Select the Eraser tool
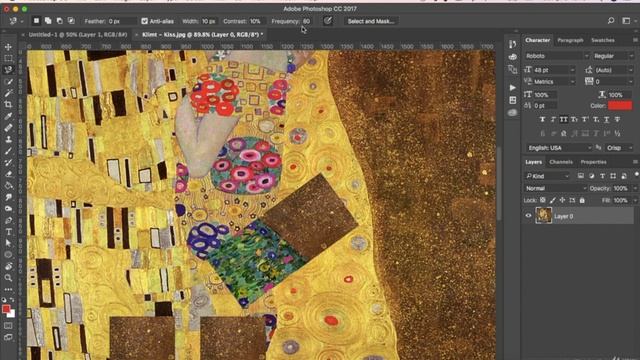The height and width of the screenshot is (360, 640). coord(8,174)
